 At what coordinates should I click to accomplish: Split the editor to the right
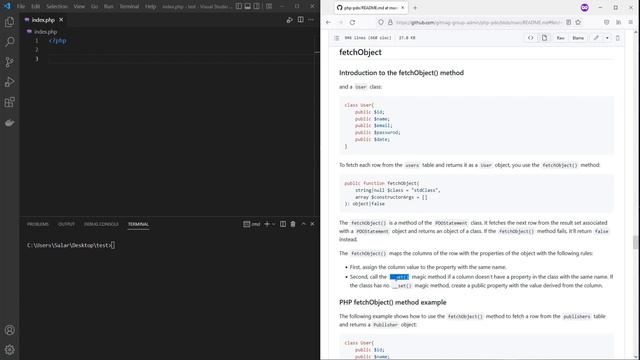tap(300, 20)
